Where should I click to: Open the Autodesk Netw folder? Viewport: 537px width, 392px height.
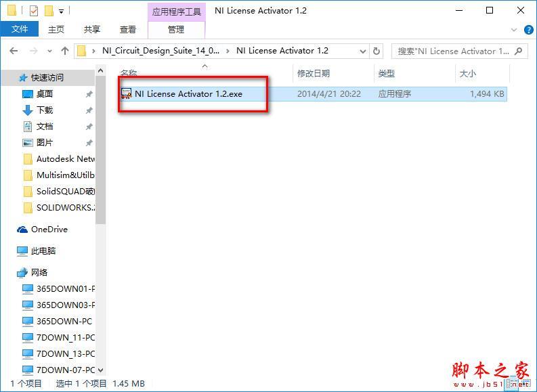tap(59, 159)
